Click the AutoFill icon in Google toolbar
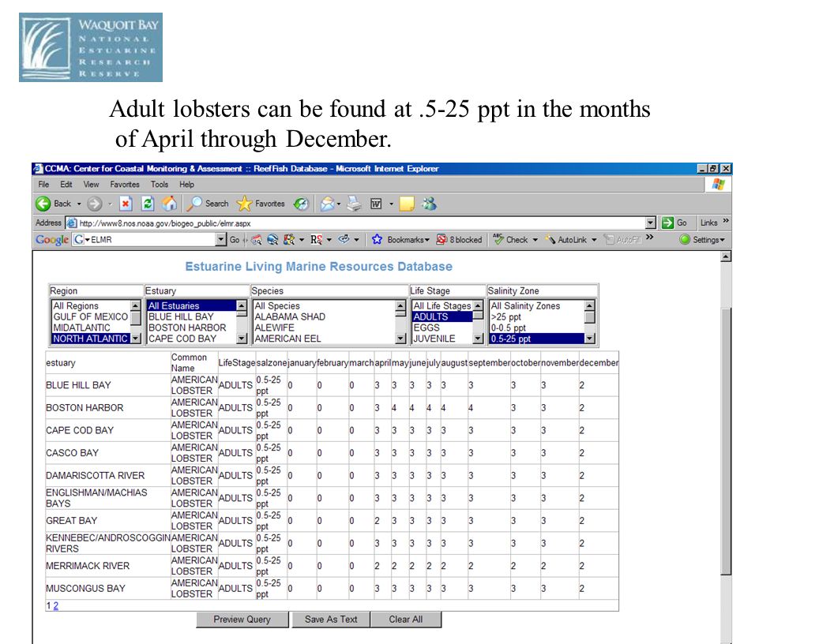The height and width of the screenshot is (644, 834). [609, 240]
